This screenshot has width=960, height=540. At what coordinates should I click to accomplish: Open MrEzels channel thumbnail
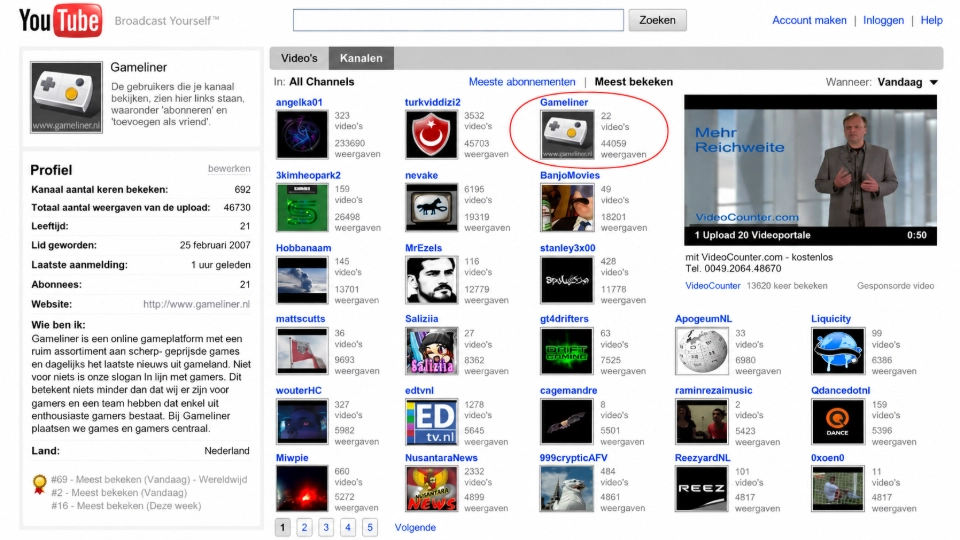[432, 280]
